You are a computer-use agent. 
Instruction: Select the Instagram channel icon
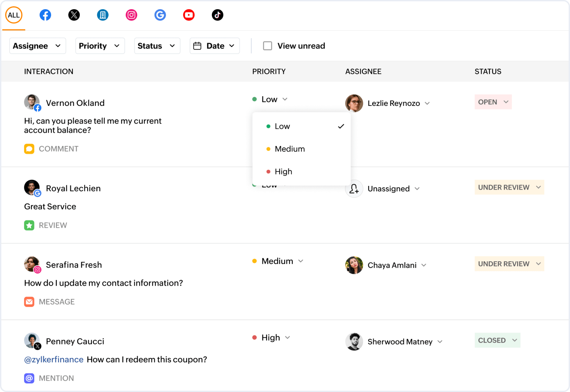pyautogui.click(x=131, y=15)
